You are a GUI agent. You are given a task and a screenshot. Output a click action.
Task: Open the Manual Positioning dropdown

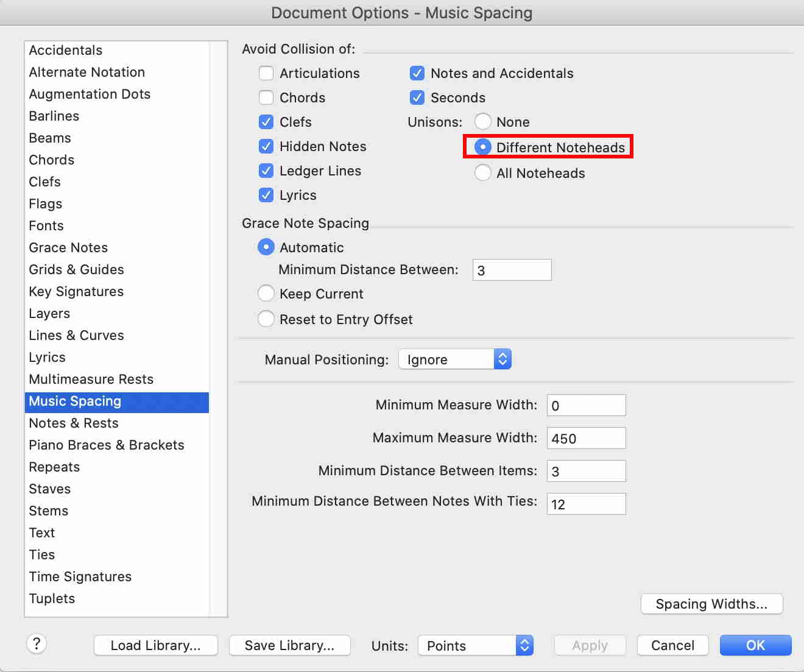(x=454, y=359)
